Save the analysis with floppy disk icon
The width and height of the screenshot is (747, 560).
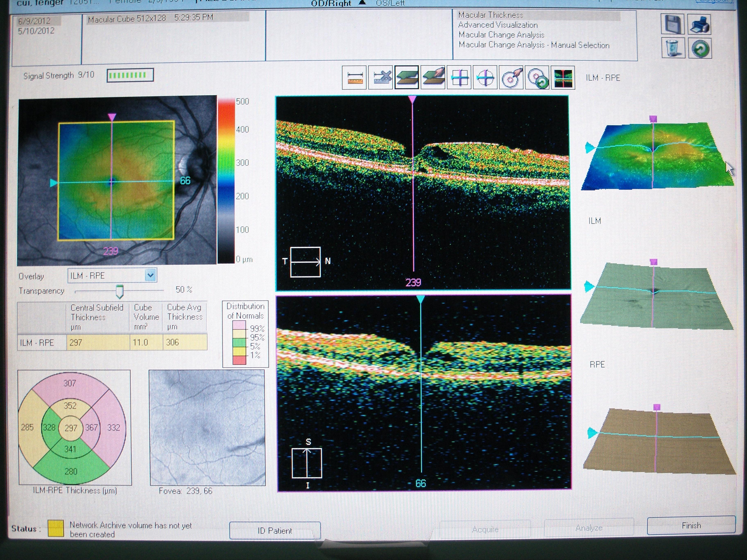pyautogui.click(x=673, y=24)
